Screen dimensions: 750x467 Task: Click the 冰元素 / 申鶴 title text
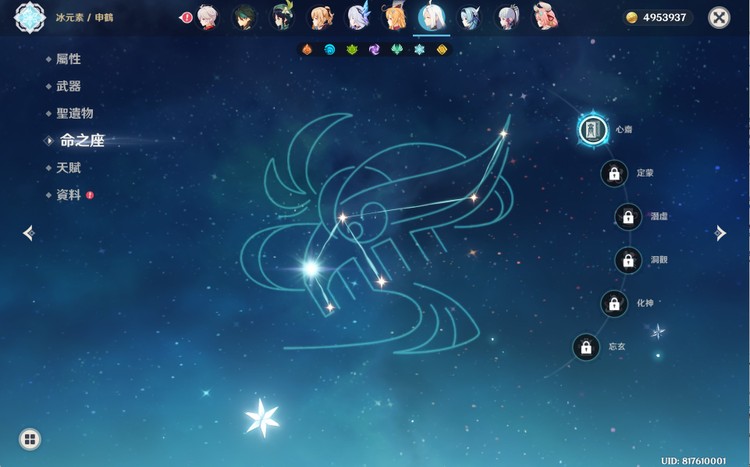84,18
